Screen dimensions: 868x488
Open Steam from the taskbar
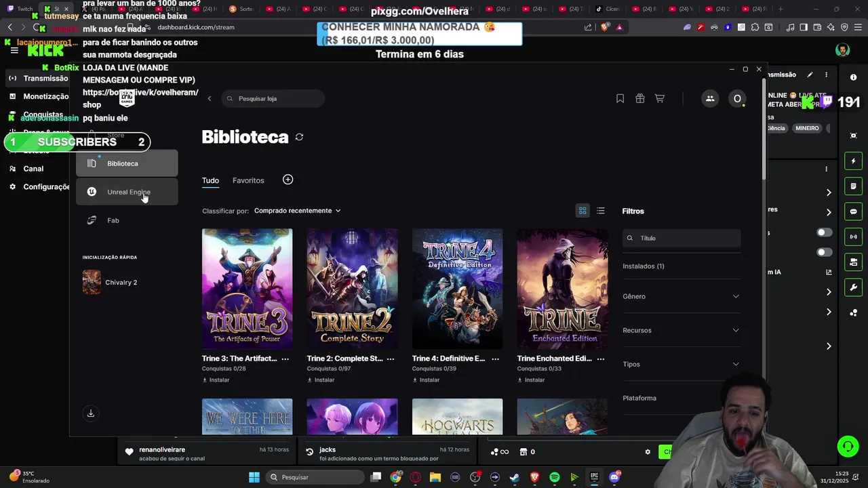point(515,477)
